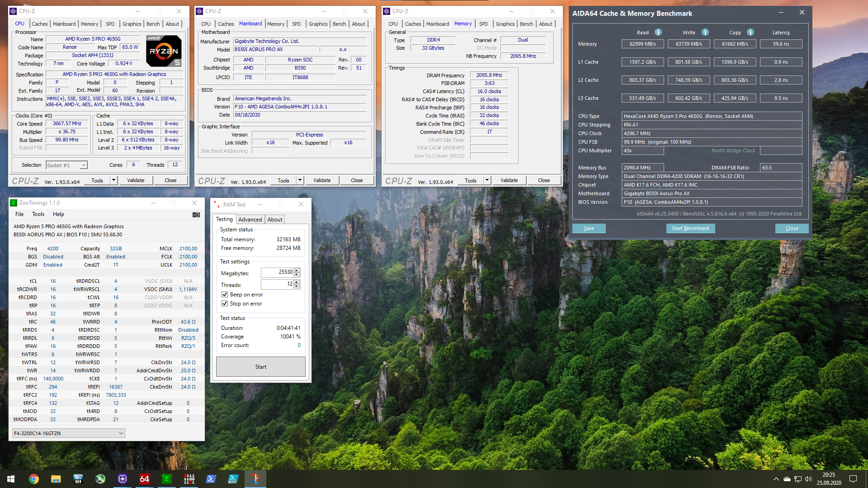Click Tools button in Mainboard CPU-Z window

click(x=283, y=180)
